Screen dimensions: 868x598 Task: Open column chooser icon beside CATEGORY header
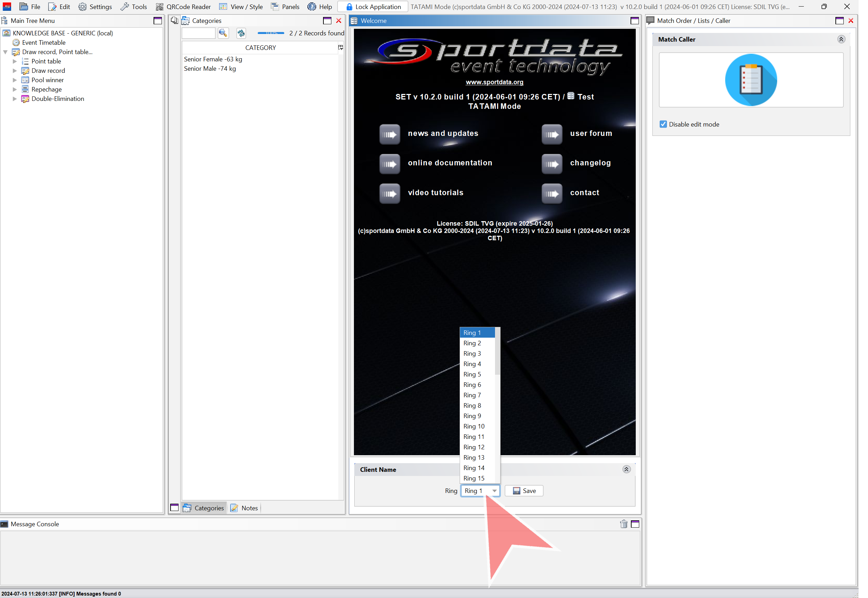[340, 47]
